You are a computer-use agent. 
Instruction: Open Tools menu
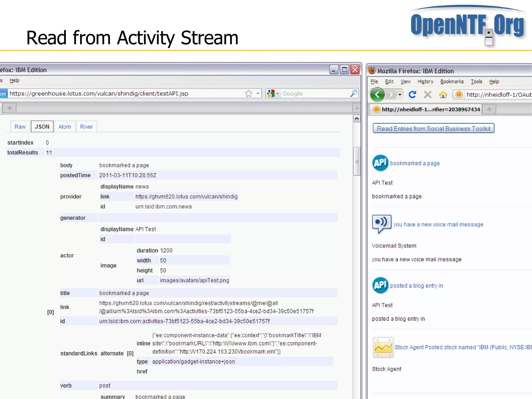pyautogui.click(x=476, y=81)
